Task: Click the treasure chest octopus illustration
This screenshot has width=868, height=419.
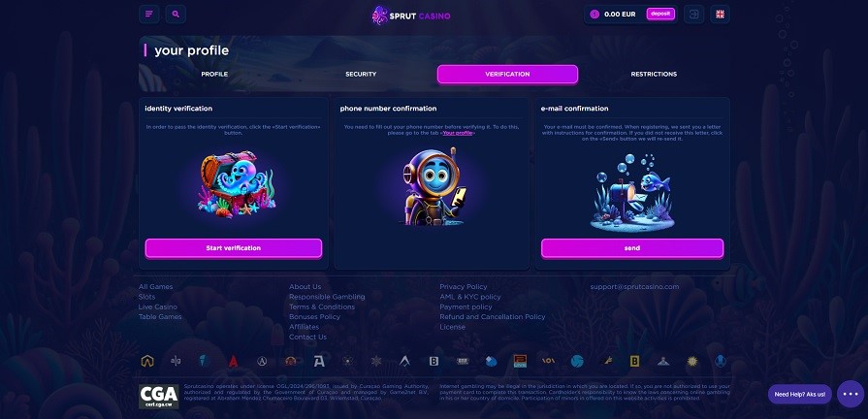Action: 237,184
